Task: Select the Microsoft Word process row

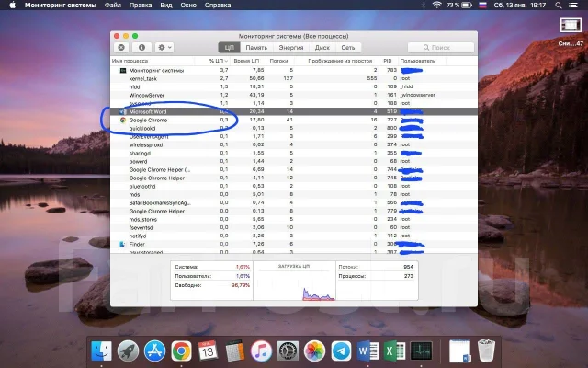Action: (294, 111)
